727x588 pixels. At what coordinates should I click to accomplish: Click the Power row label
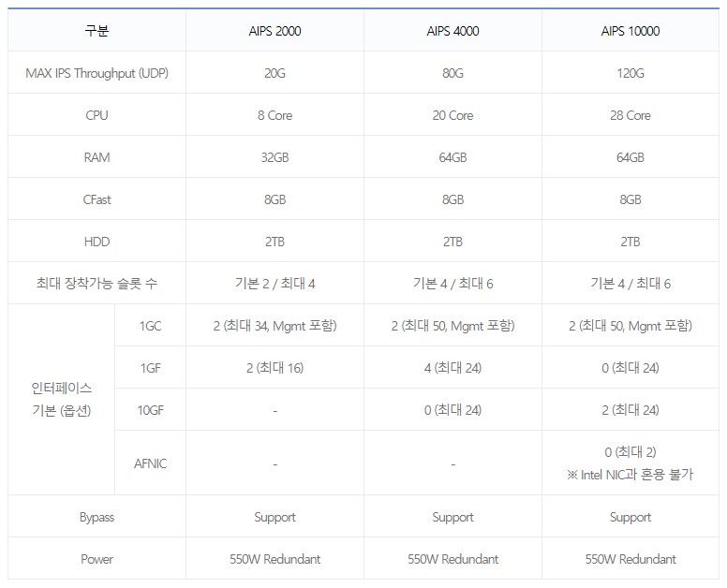pyautogui.click(x=96, y=559)
